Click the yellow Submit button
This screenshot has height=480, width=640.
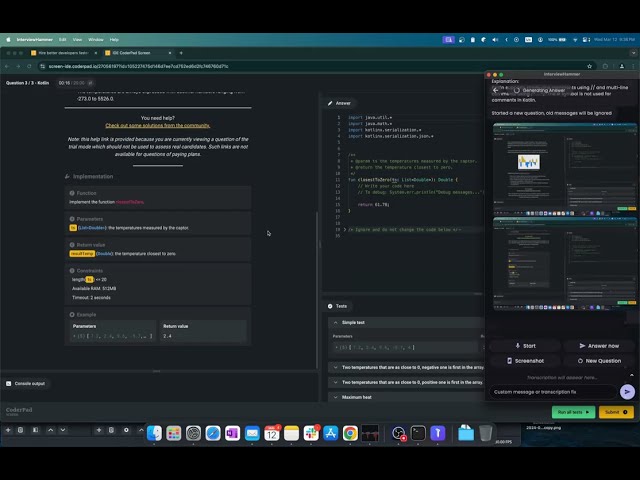[616, 412]
